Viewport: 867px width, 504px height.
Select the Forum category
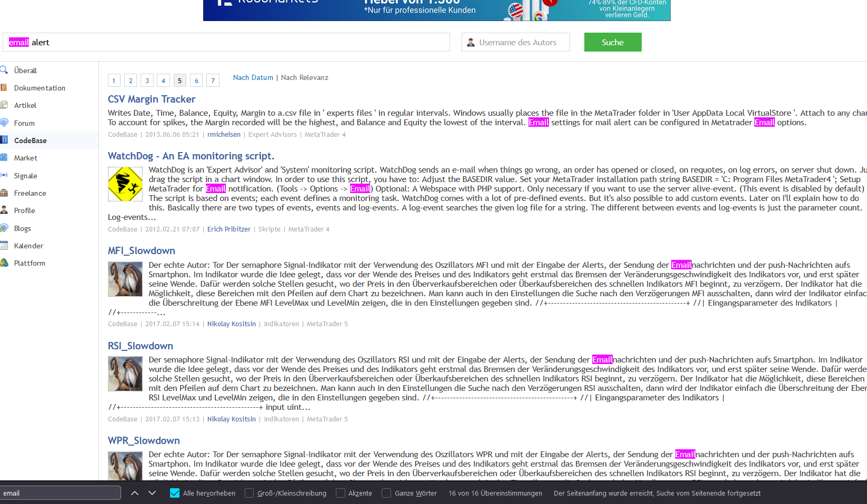[24, 123]
